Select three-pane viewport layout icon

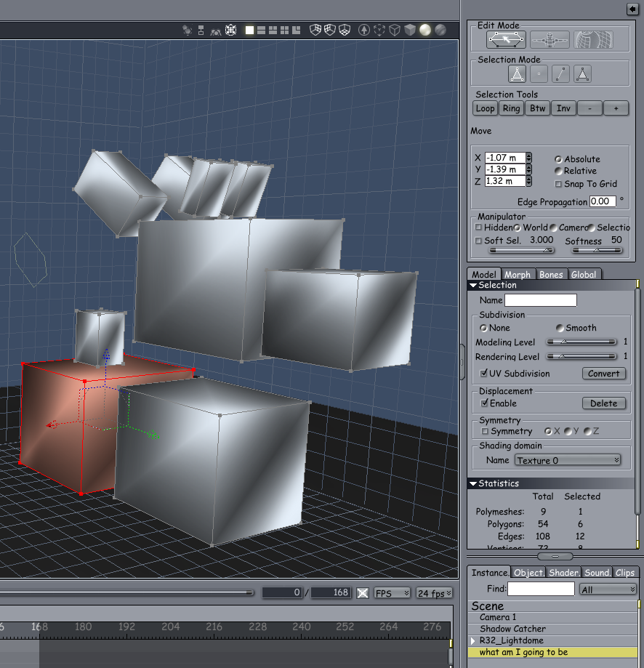[x=273, y=31]
